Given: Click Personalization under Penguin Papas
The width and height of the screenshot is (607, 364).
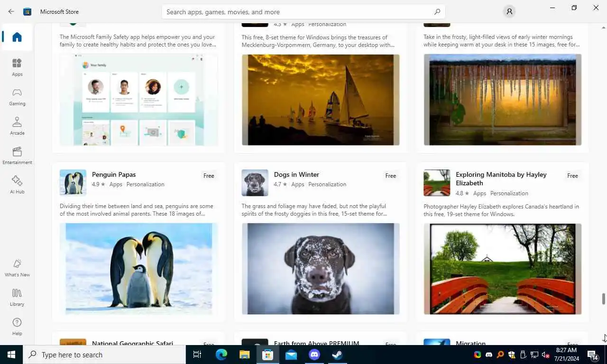Looking at the screenshot, I should 145,184.
